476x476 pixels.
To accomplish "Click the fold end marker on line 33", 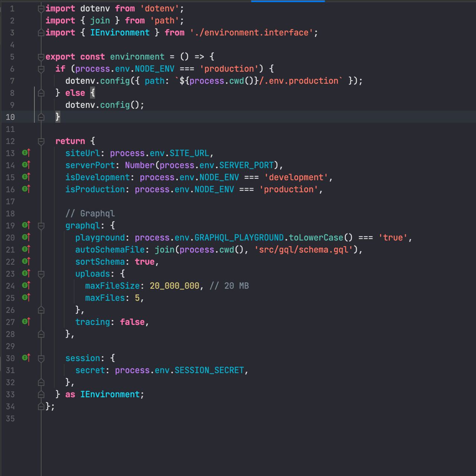I will [41, 394].
